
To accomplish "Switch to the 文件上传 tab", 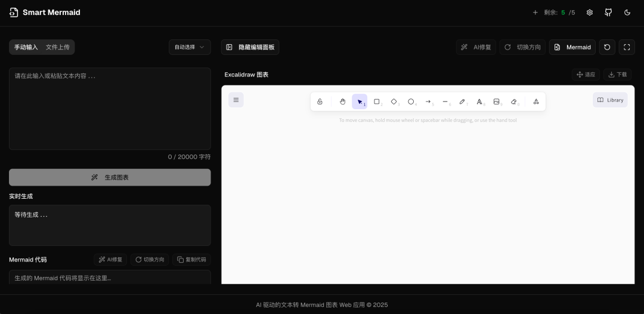I will click(x=57, y=47).
